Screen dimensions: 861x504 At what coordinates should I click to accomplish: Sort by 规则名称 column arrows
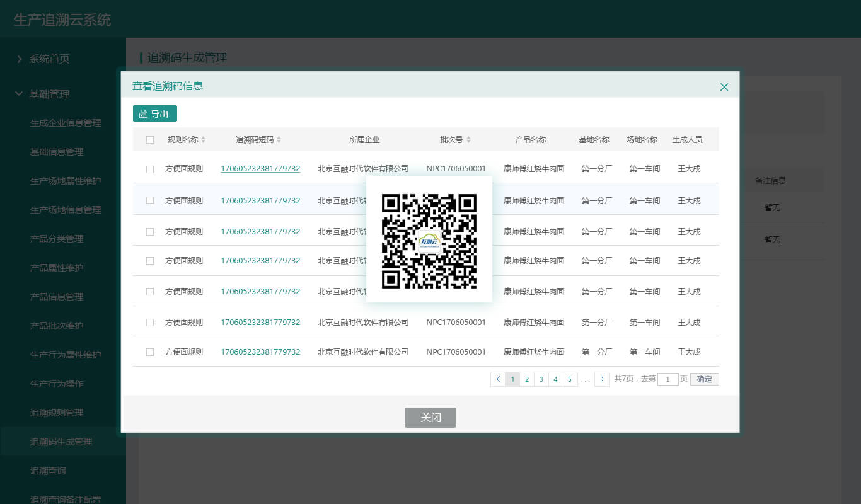203,140
